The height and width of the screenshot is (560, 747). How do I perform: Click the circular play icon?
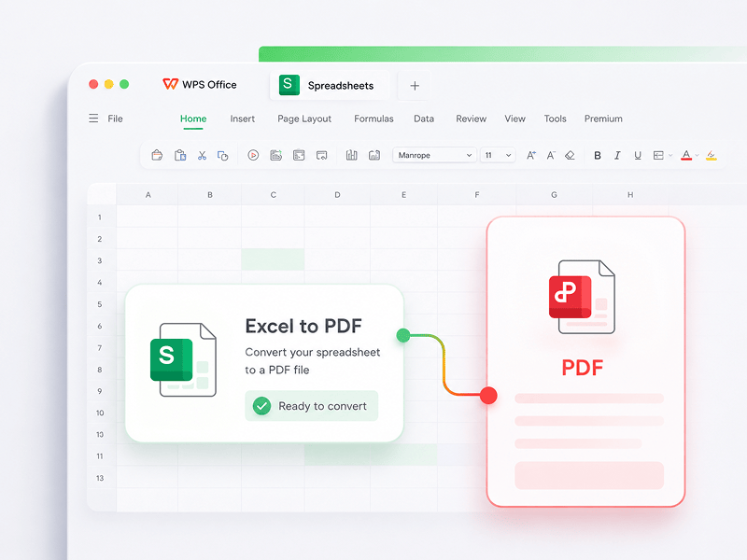pos(253,155)
